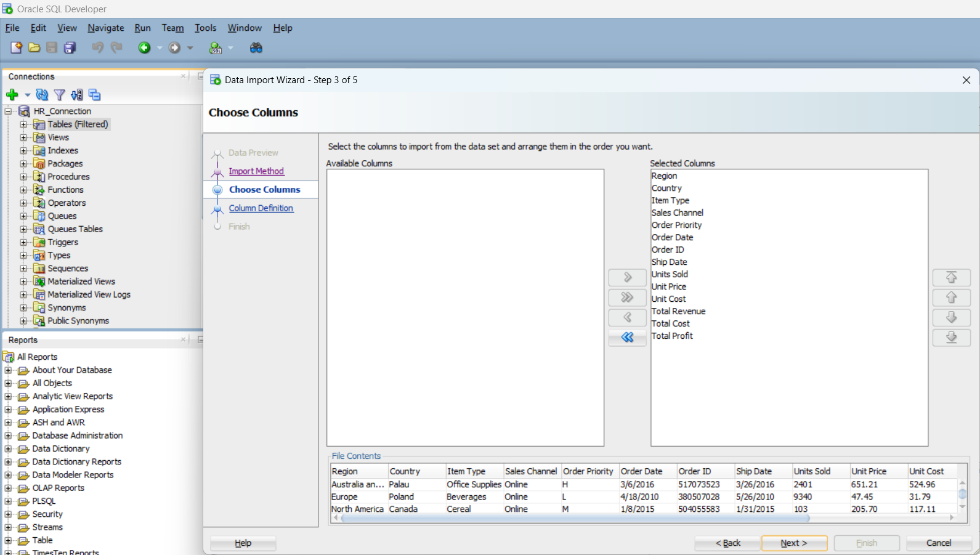This screenshot has height=555, width=980.
Task: Click the New file toolbar icon
Action: click(16, 47)
